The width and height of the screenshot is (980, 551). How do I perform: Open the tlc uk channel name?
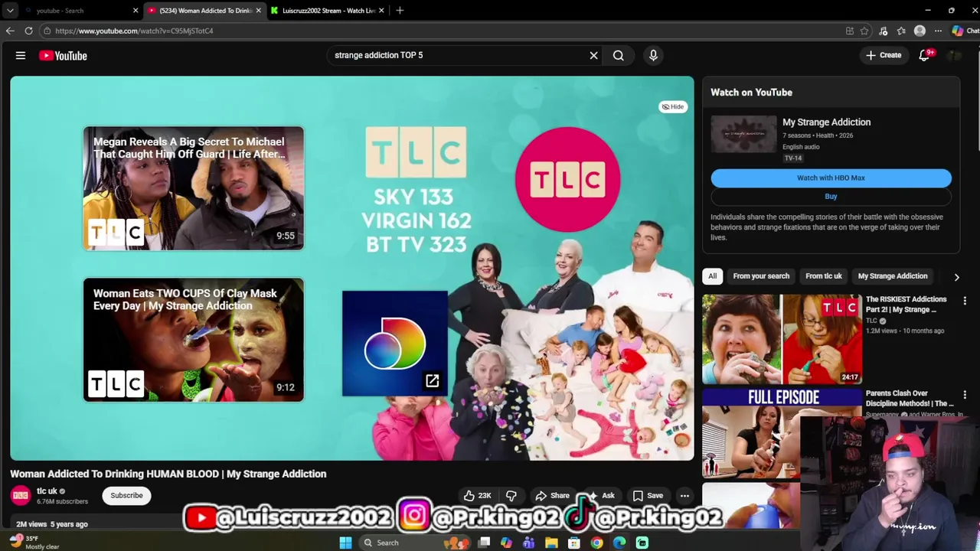47,491
